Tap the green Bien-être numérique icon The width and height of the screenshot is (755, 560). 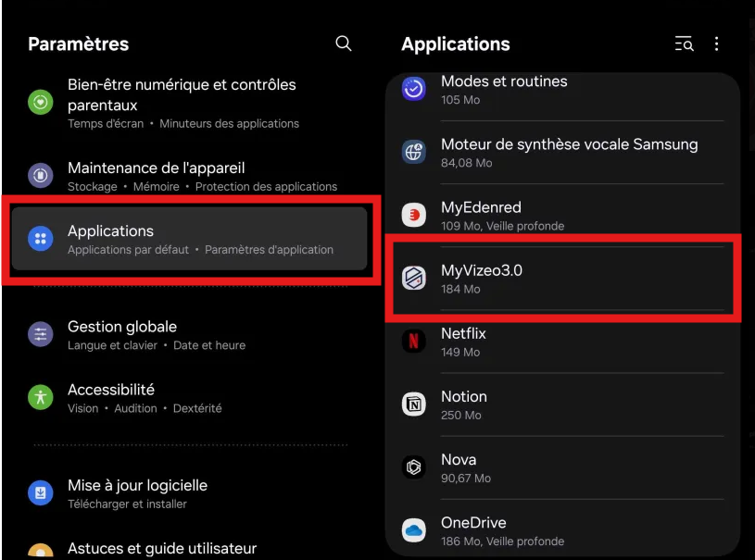click(41, 102)
